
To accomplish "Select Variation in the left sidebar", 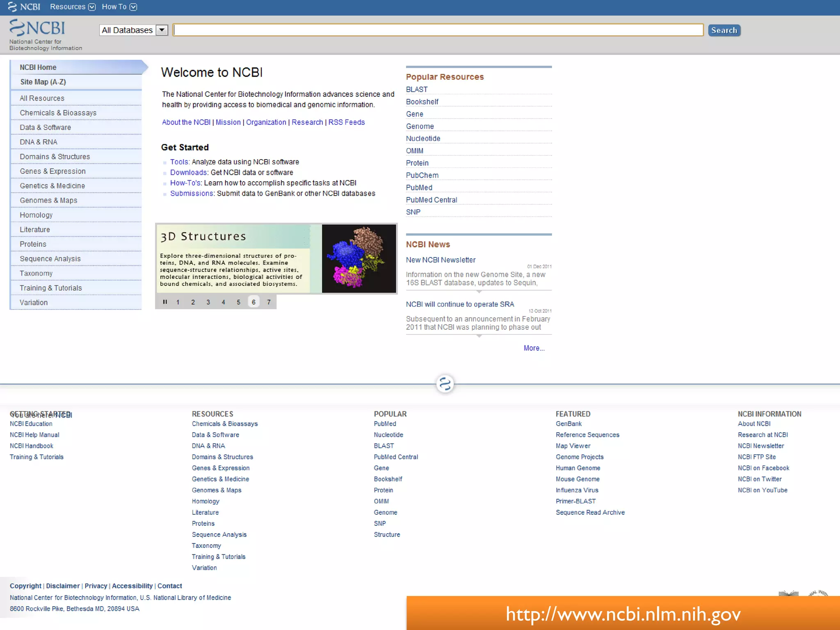I will pos(76,302).
